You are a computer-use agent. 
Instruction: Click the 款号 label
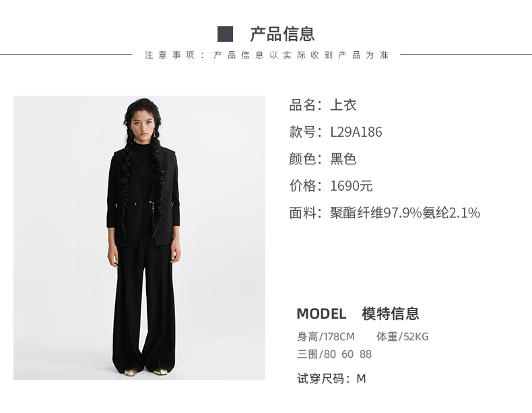(302, 132)
